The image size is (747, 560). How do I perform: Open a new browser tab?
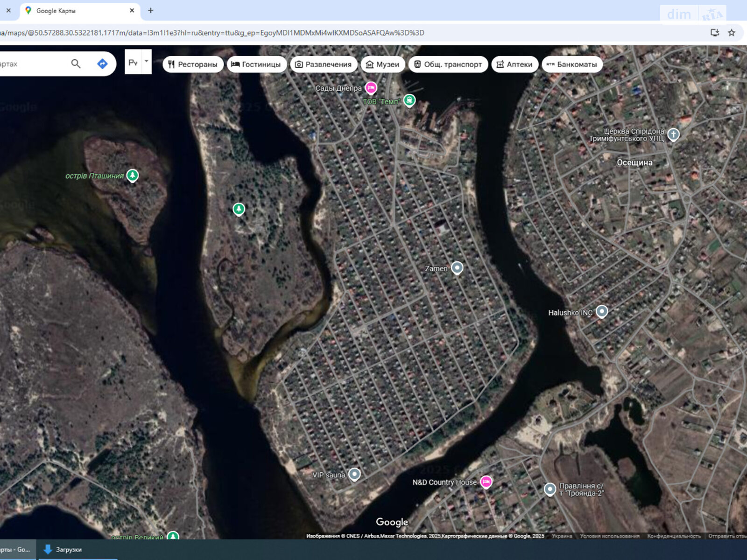click(x=150, y=10)
